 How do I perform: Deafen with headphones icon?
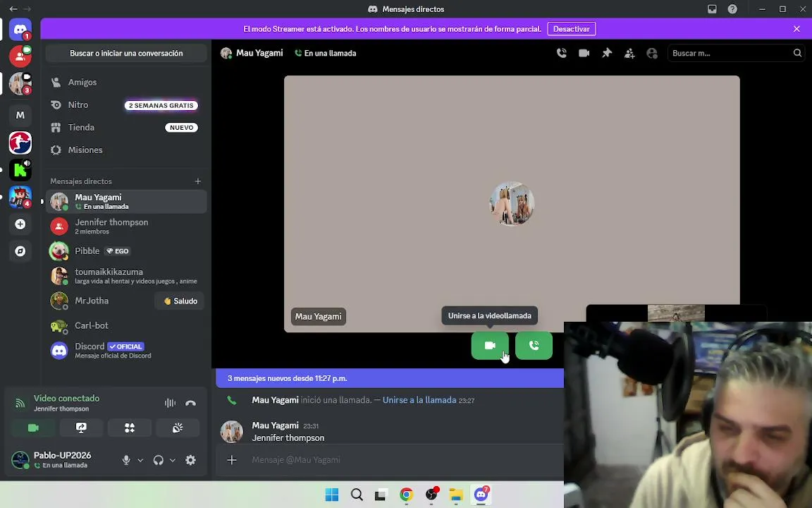159,460
